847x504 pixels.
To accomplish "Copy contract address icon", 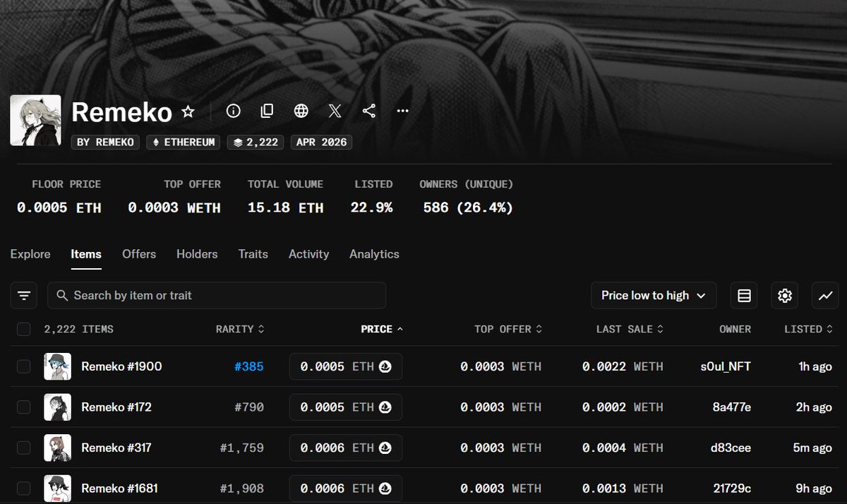I will coord(267,111).
